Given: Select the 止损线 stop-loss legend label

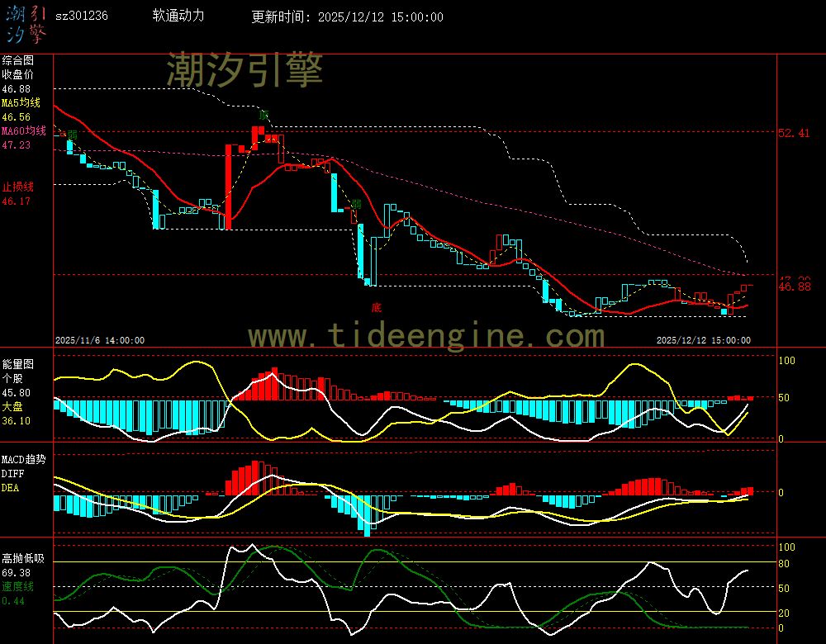Looking at the screenshot, I should pos(17,187).
